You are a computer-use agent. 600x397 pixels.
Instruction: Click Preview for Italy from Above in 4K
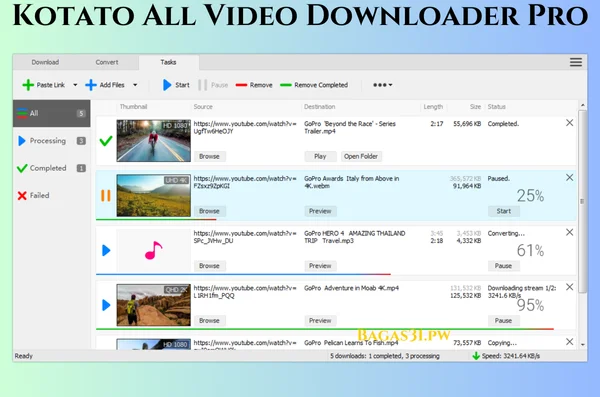[x=320, y=211]
